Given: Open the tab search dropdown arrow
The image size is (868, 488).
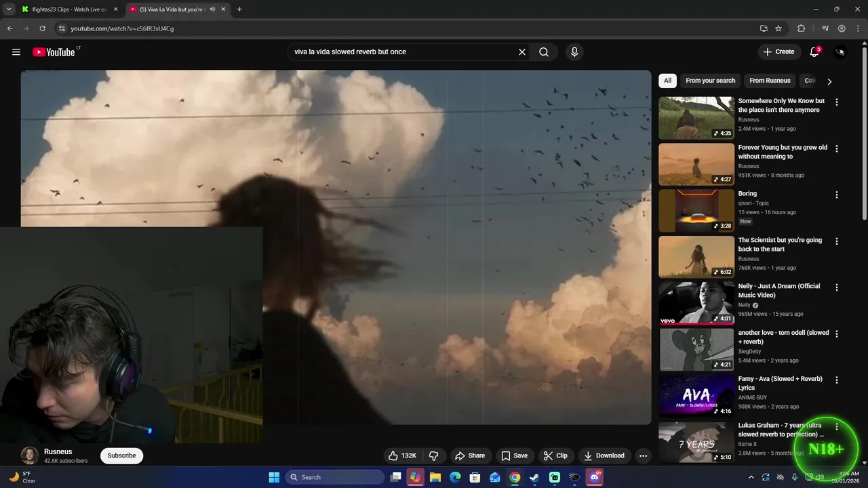Looking at the screenshot, I should [x=9, y=9].
